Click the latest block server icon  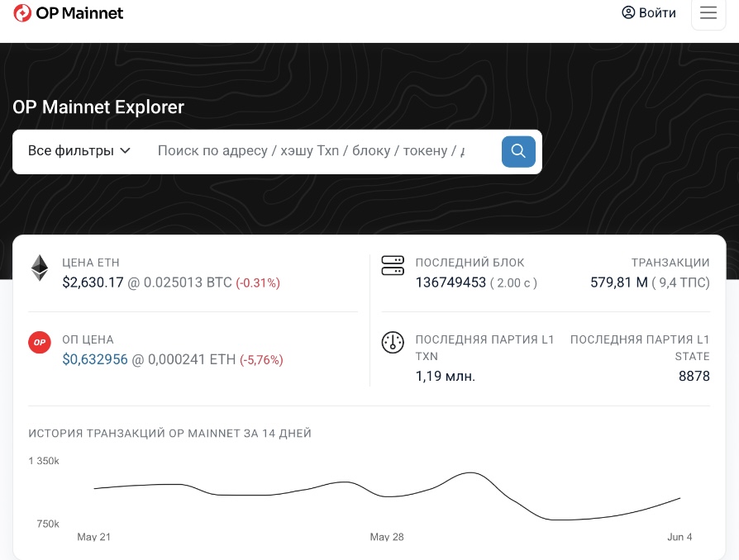pyautogui.click(x=393, y=266)
